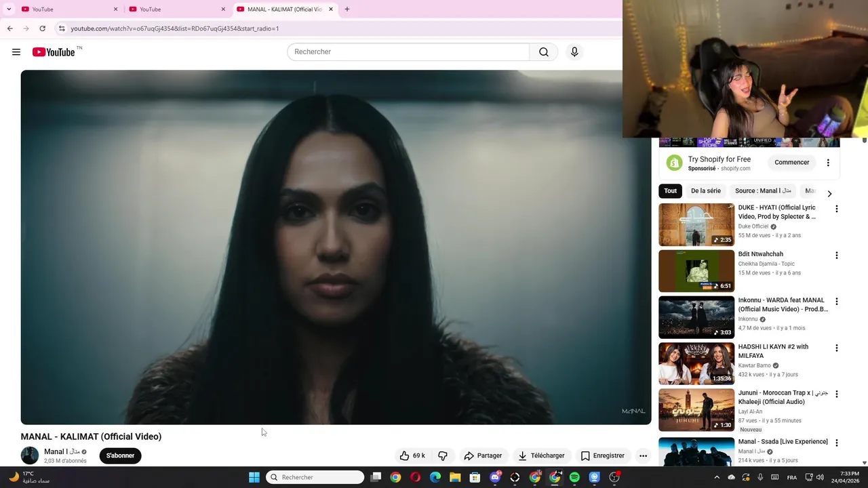The width and height of the screenshot is (868, 488).
Task: Open the browser tab search chevron
Action: (9, 9)
